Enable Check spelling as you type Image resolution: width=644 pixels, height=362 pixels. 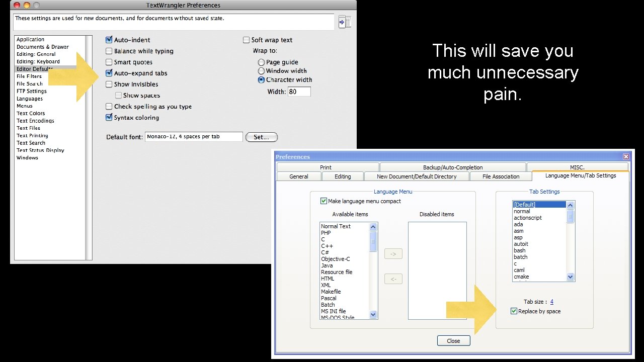(109, 106)
